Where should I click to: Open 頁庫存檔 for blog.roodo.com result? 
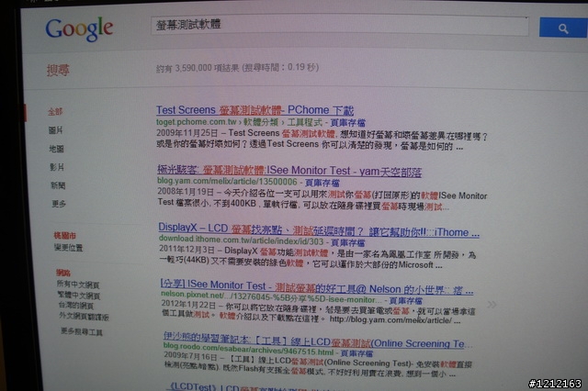point(356,353)
